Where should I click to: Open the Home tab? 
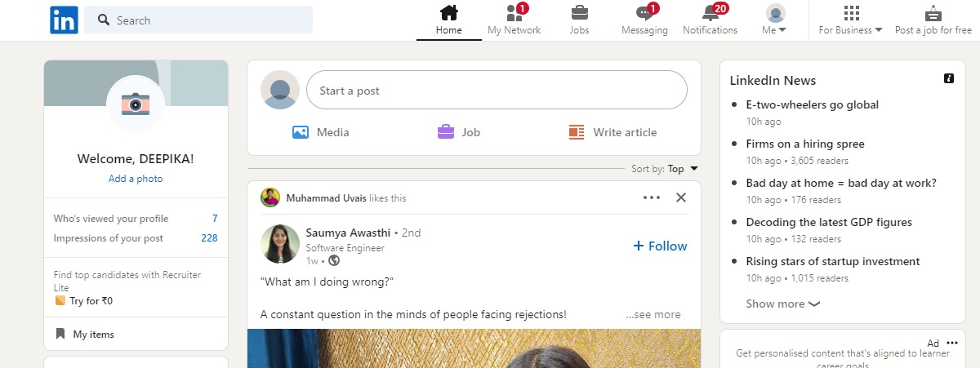coord(448,20)
